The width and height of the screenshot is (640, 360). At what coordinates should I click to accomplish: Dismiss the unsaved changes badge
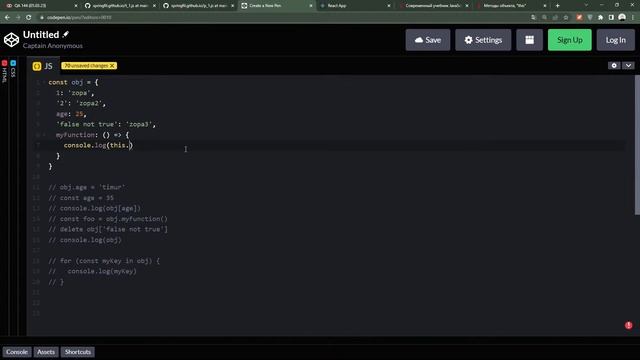112,66
